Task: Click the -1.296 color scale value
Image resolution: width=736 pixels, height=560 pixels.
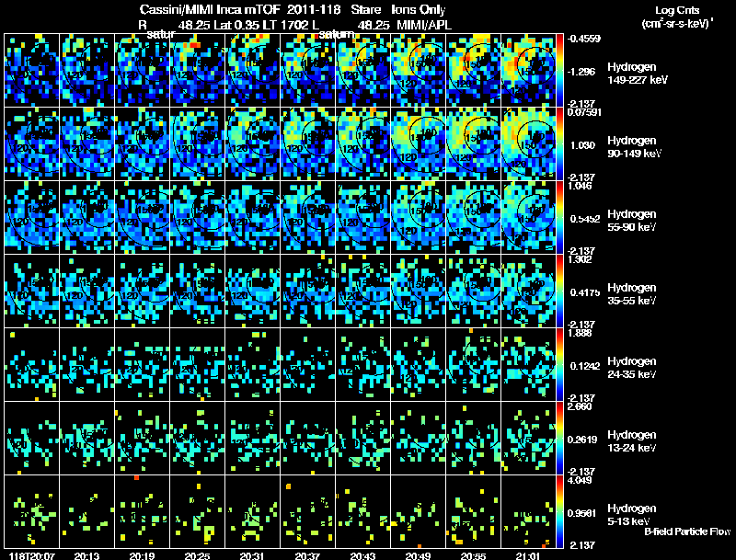Action: 582,72
